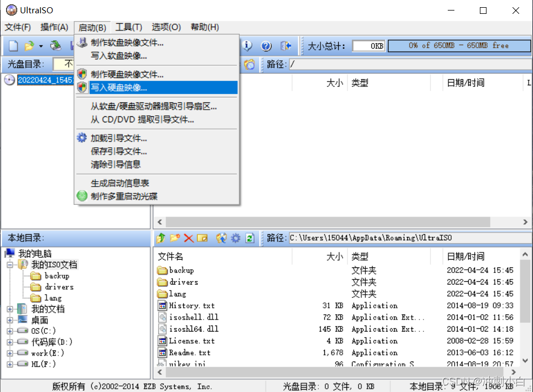Image resolution: width=533 pixels, height=392 pixels.
Task: Click the Open CD/DVD drive toolbar icon
Action: click(55, 45)
